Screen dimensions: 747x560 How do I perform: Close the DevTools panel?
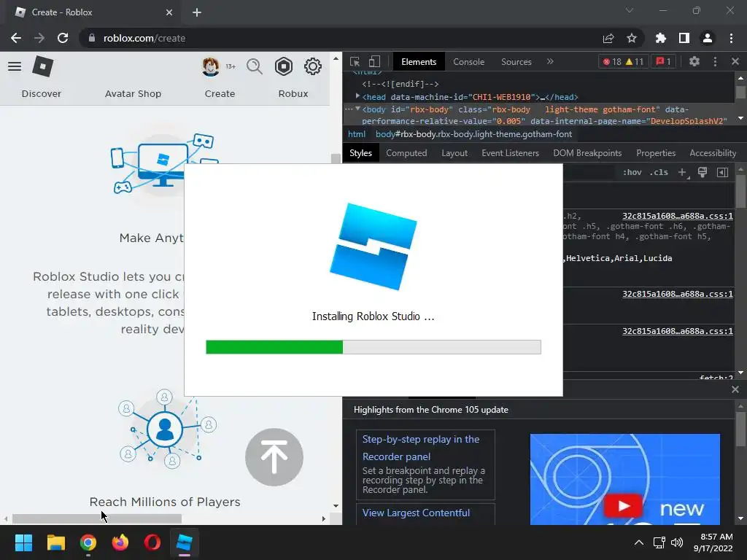tap(735, 61)
